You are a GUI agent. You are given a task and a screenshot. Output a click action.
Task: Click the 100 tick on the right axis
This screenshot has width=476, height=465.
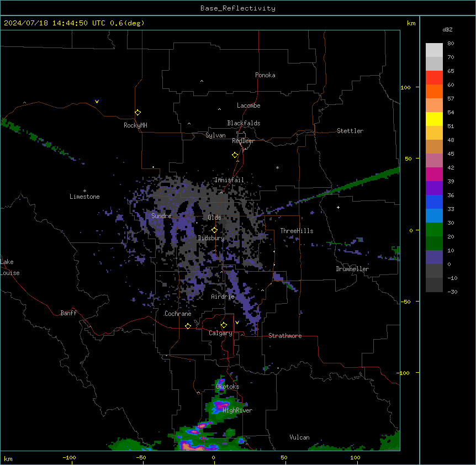tap(405, 87)
